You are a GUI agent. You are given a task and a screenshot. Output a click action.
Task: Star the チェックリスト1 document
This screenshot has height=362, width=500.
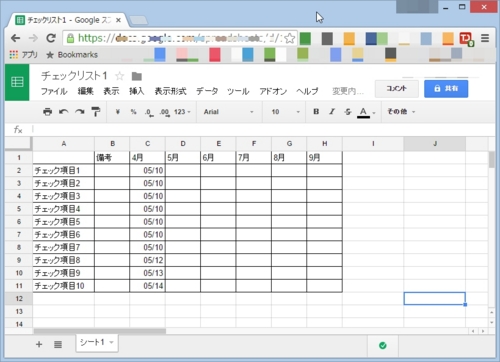point(119,76)
